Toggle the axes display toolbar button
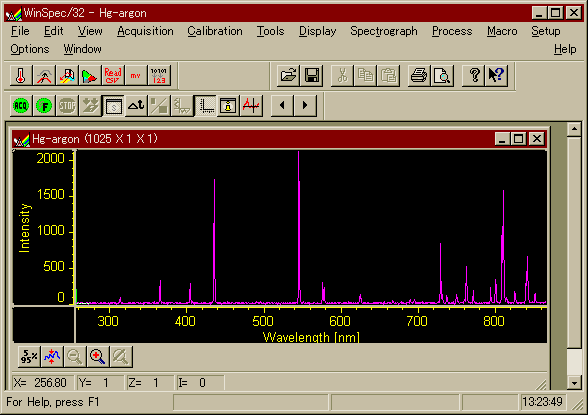Viewport: 588px width, 415px height. [x=205, y=106]
